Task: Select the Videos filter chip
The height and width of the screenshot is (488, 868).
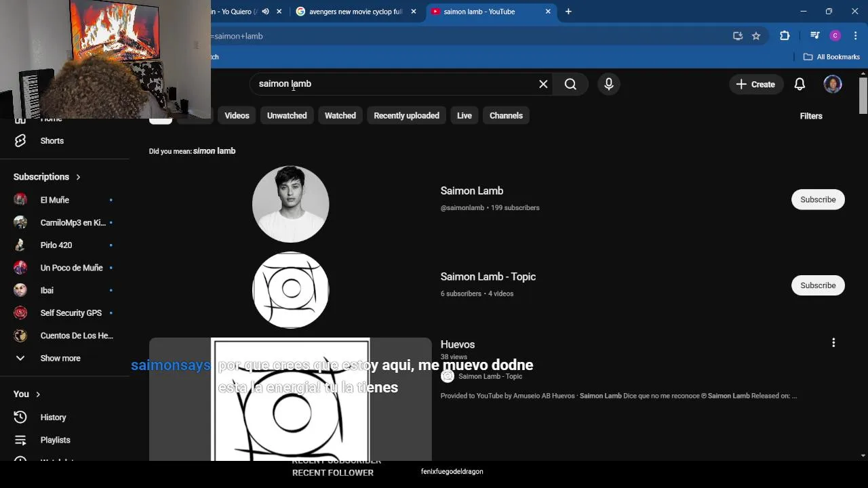Action: click(x=237, y=116)
